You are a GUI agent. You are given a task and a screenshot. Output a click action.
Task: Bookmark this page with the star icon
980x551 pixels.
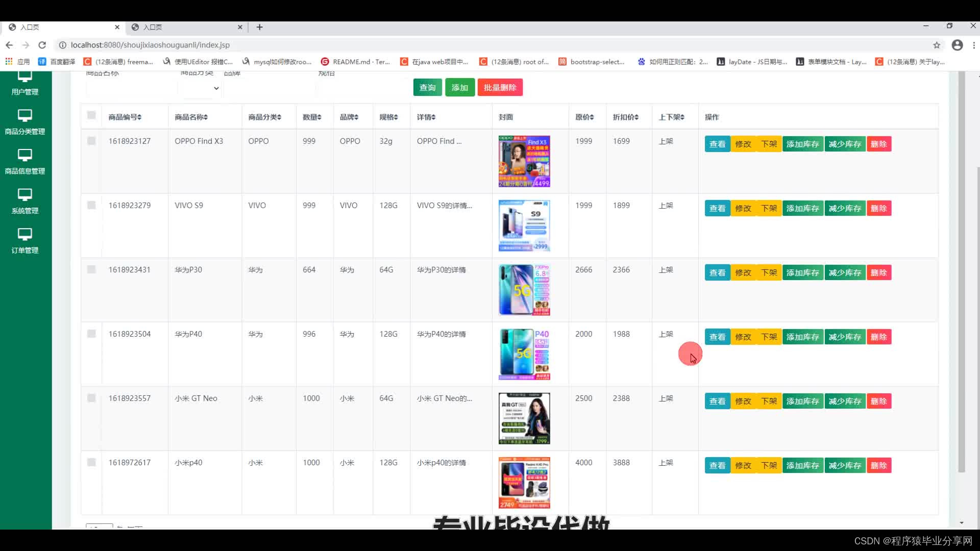pyautogui.click(x=937, y=45)
